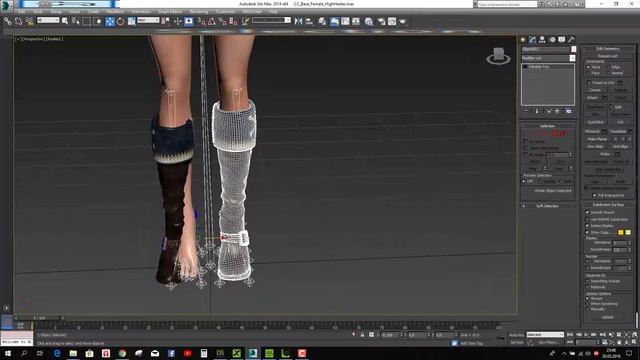Click the Align tool icon
The height and width of the screenshot is (360, 640).
tap(309, 21)
